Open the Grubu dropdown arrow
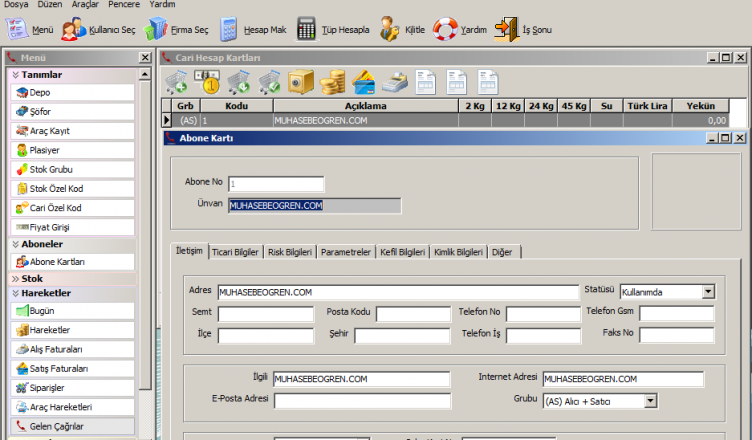 (650, 401)
